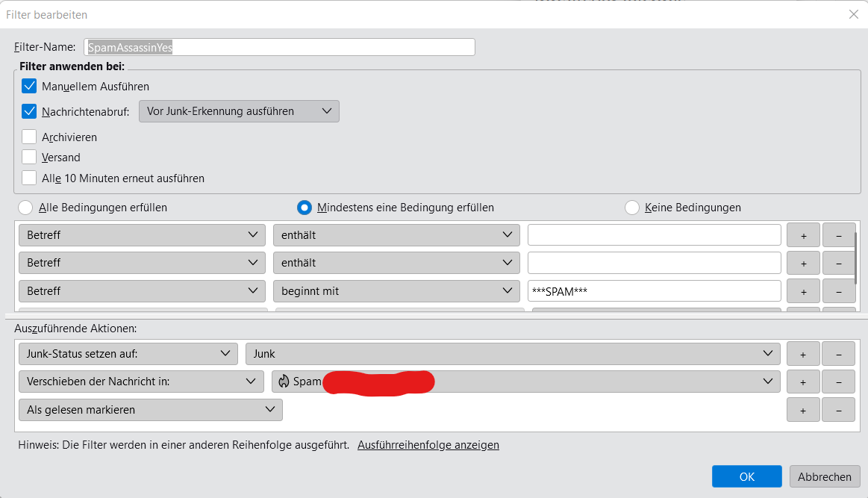Add action after Verschieben der Nachricht row
The height and width of the screenshot is (498, 868).
coord(803,382)
